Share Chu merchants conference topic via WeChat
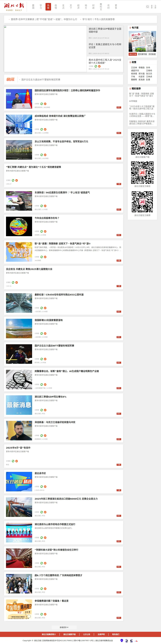 (x=13, y=282)
